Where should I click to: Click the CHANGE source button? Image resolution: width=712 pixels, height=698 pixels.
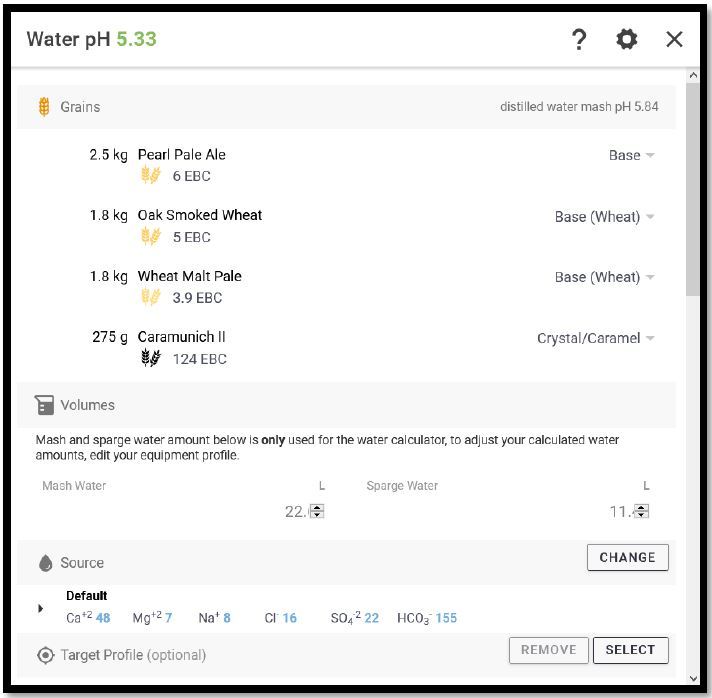pyautogui.click(x=628, y=557)
